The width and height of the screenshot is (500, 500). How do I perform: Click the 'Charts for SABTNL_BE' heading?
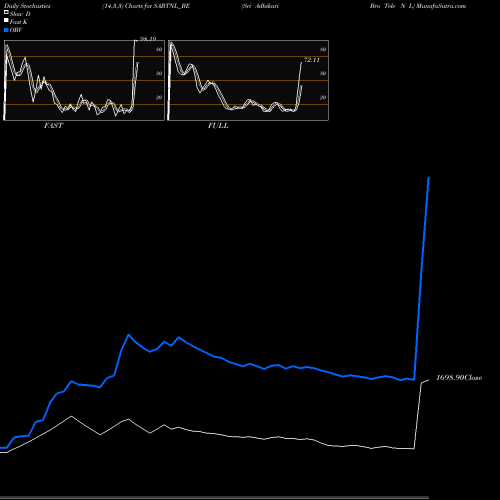pyautogui.click(x=157, y=6)
